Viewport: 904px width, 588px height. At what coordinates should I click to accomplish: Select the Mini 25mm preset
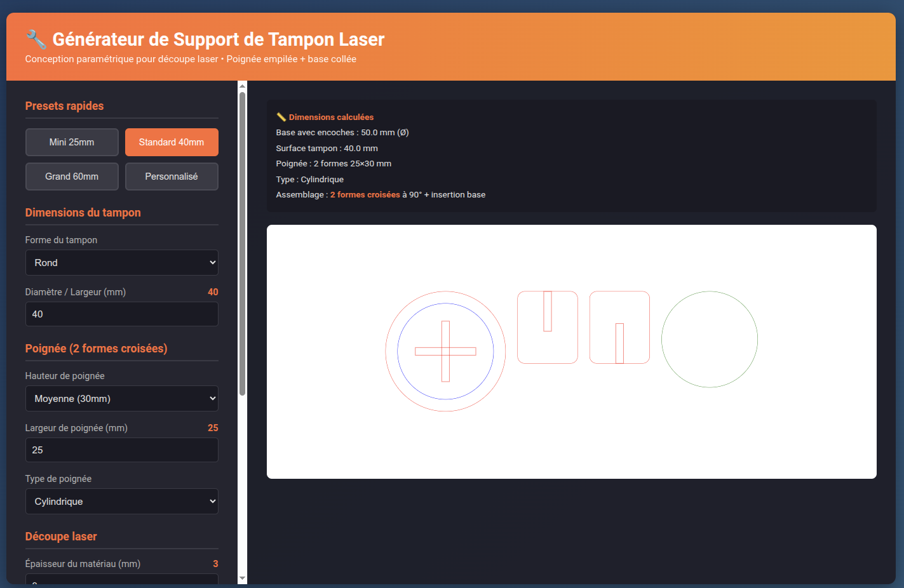point(72,142)
